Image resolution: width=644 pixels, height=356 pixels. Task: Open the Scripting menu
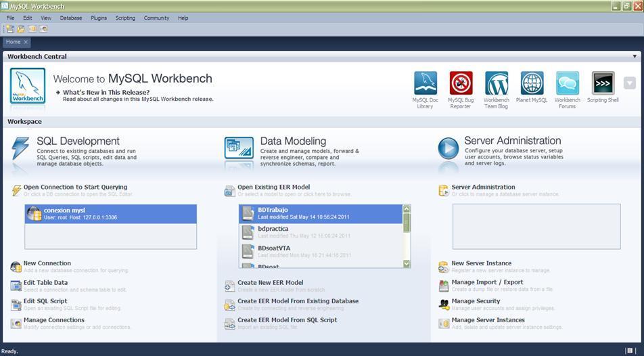click(x=125, y=18)
